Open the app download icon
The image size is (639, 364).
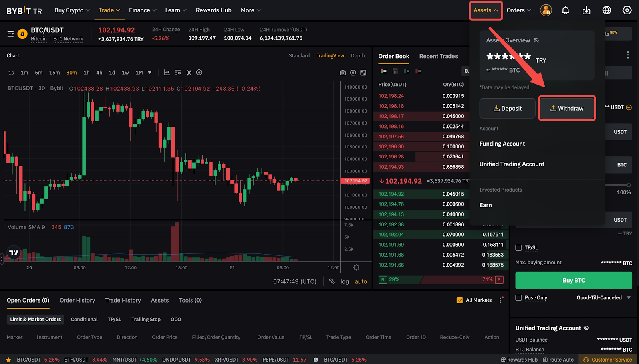[x=586, y=10]
